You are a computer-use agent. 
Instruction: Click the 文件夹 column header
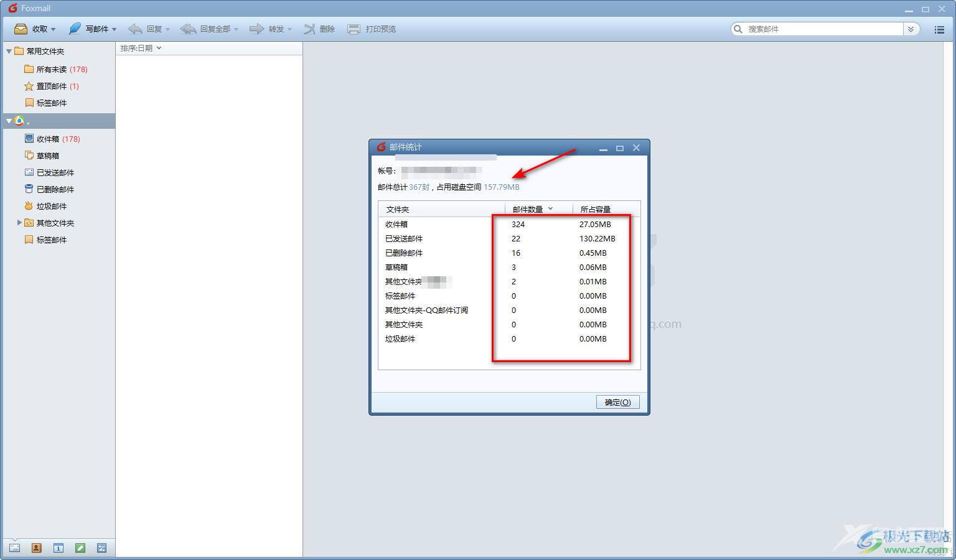[441, 209]
